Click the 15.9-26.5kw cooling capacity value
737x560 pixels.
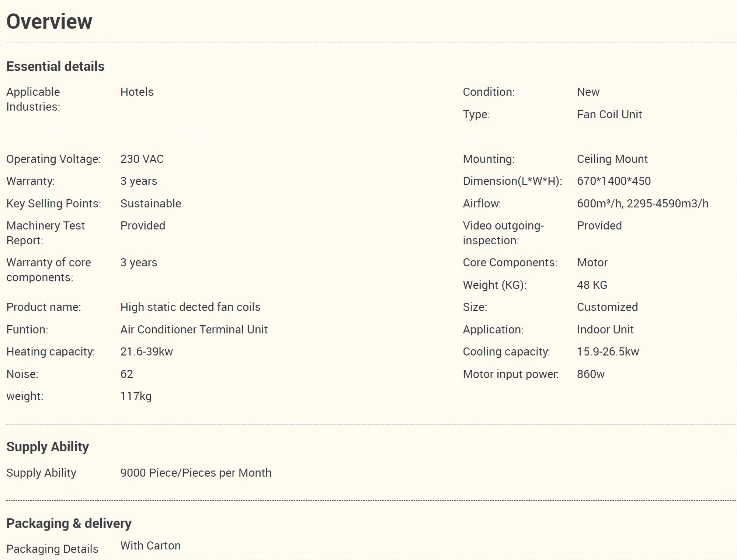(608, 351)
